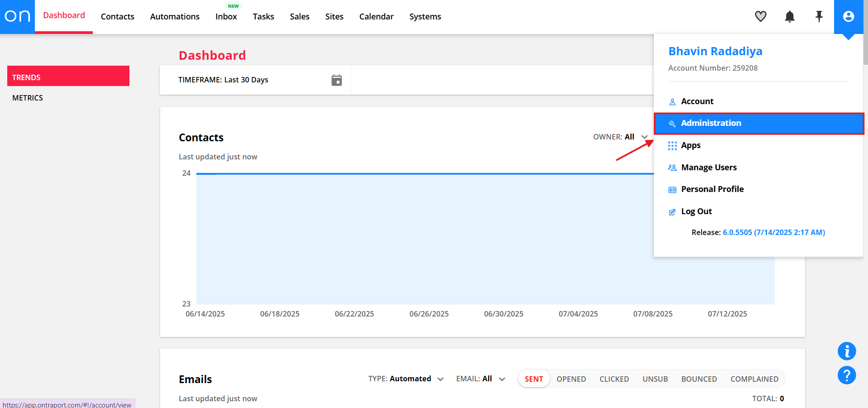This screenshot has height=408, width=868.
Task: Select the COMPLAINED email filter
Action: click(754, 379)
